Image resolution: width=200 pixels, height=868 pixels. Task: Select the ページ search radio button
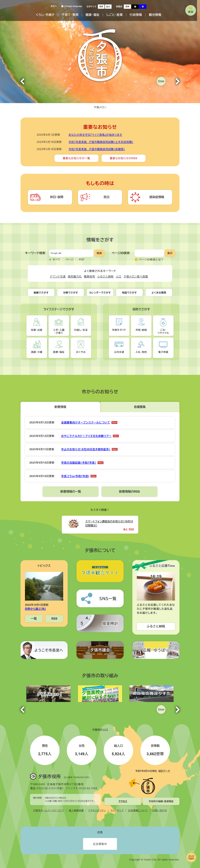pos(63,259)
